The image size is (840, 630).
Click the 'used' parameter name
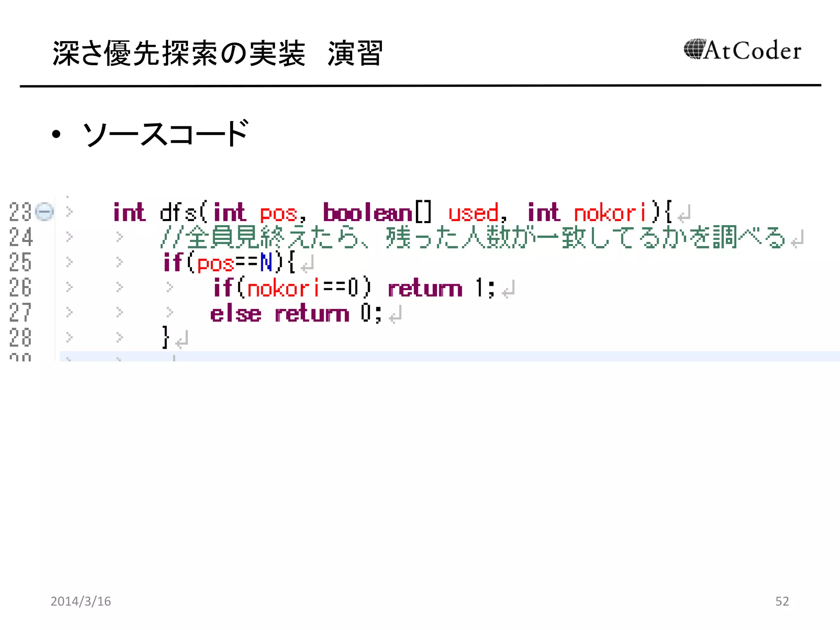click(473, 212)
